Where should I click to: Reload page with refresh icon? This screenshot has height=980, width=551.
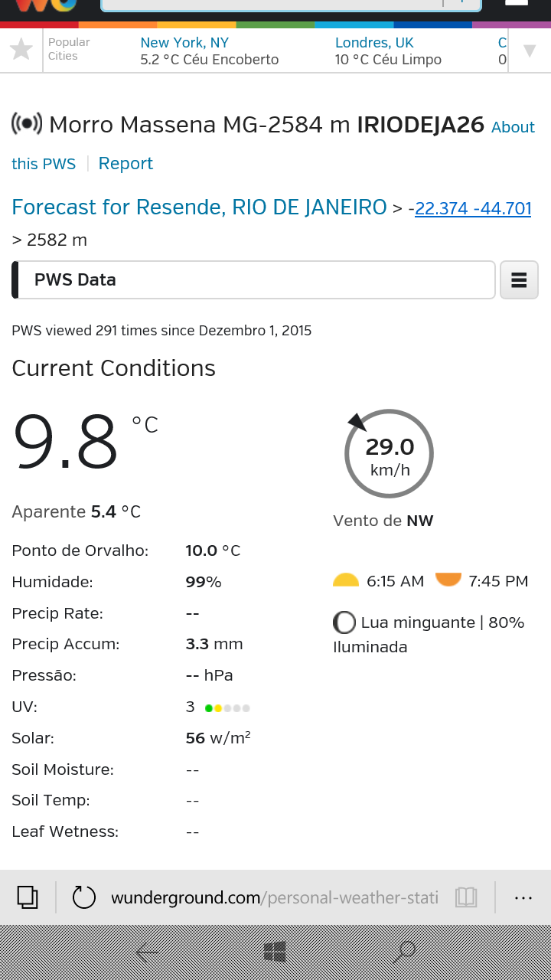click(x=83, y=897)
